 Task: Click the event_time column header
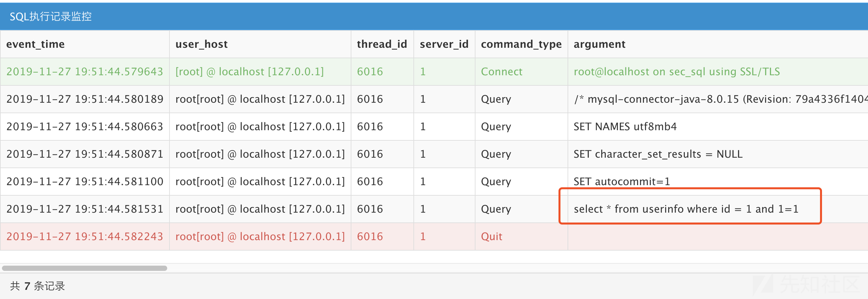point(35,44)
